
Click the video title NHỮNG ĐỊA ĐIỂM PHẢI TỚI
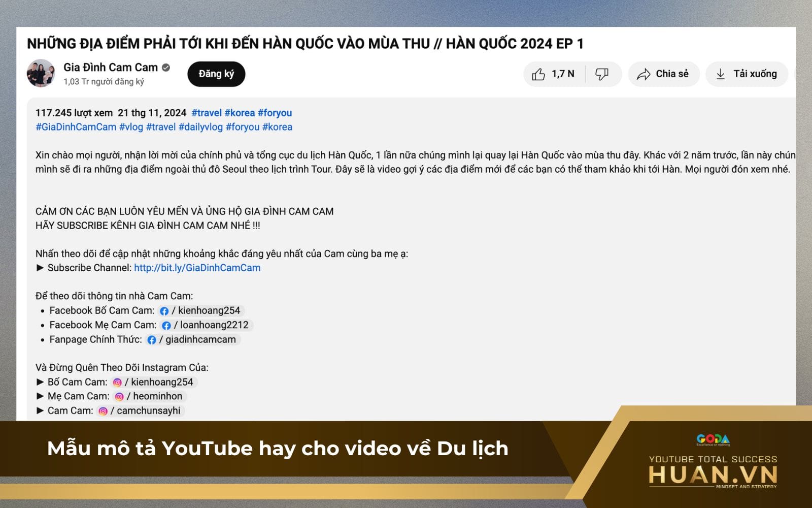coord(305,44)
